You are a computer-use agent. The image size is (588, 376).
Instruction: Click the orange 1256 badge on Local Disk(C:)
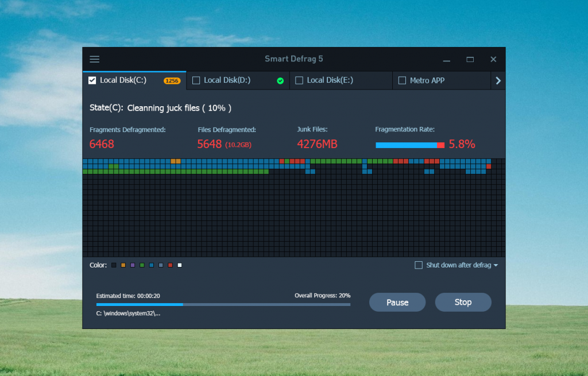pos(172,80)
